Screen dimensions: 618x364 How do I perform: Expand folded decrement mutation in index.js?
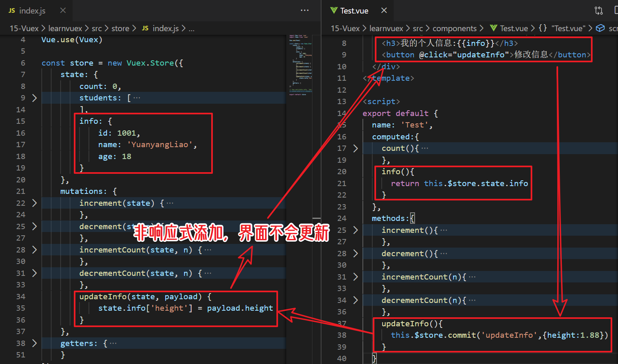point(34,227)
